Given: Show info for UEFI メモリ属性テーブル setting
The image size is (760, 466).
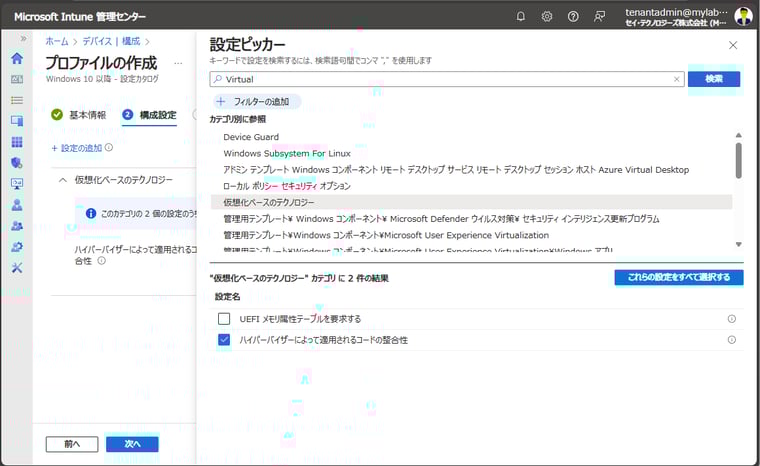Looking at the screenshot, I should [732, 319].
